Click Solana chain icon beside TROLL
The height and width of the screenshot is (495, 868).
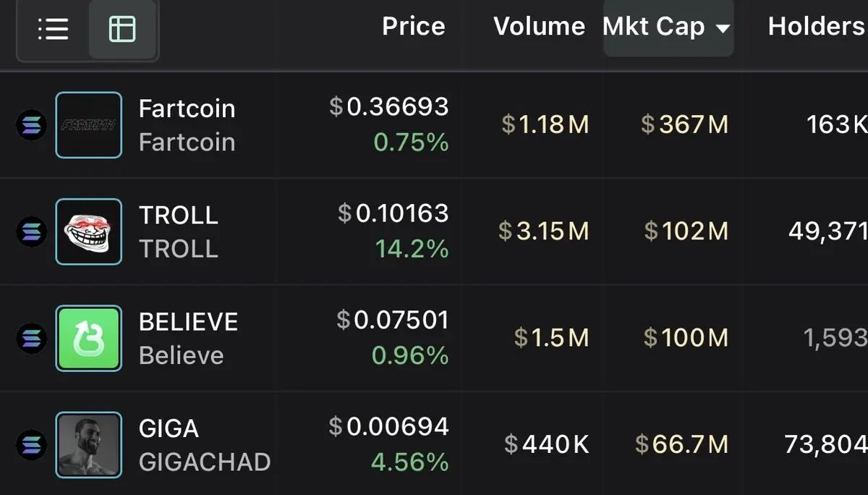tap(31, 232)
